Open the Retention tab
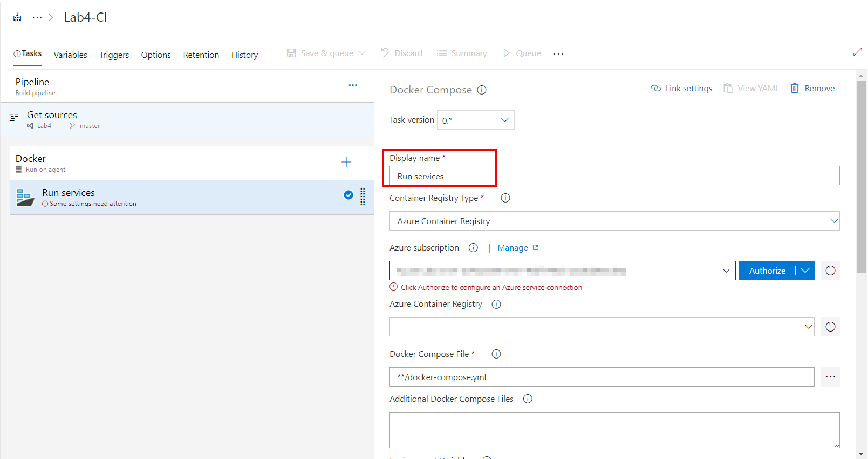 (201, 55)
